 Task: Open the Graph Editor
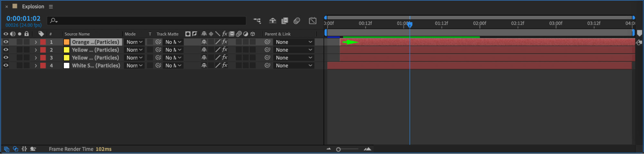[312, 21]
